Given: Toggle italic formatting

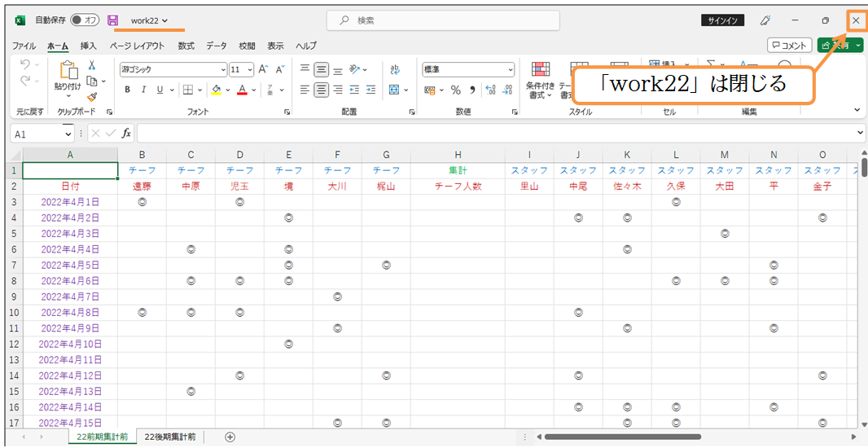Looking at the screenshot, I should (x=144, y=90).
